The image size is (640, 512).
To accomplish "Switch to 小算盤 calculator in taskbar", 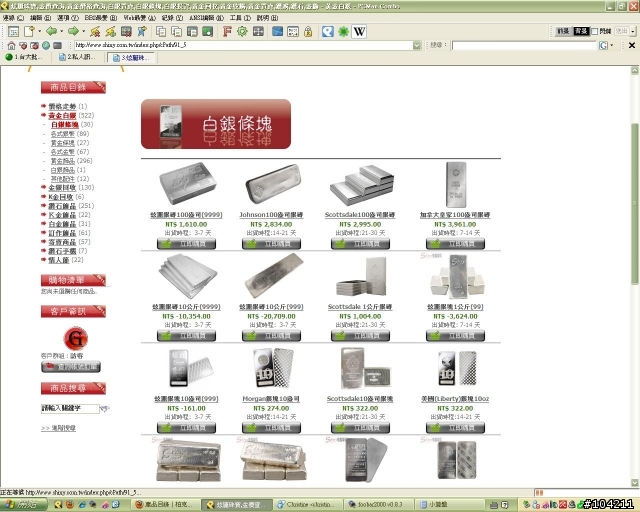I will click(451, 505).
